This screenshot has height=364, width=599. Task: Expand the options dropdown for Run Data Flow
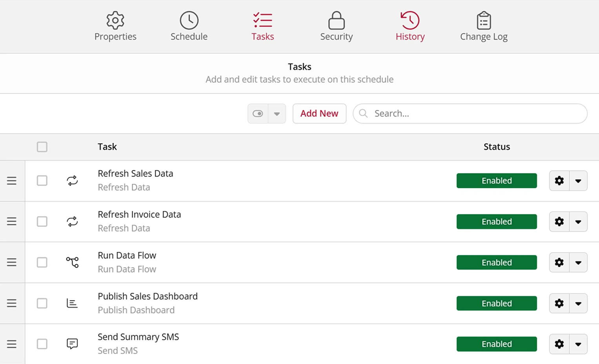click(578, 262)
